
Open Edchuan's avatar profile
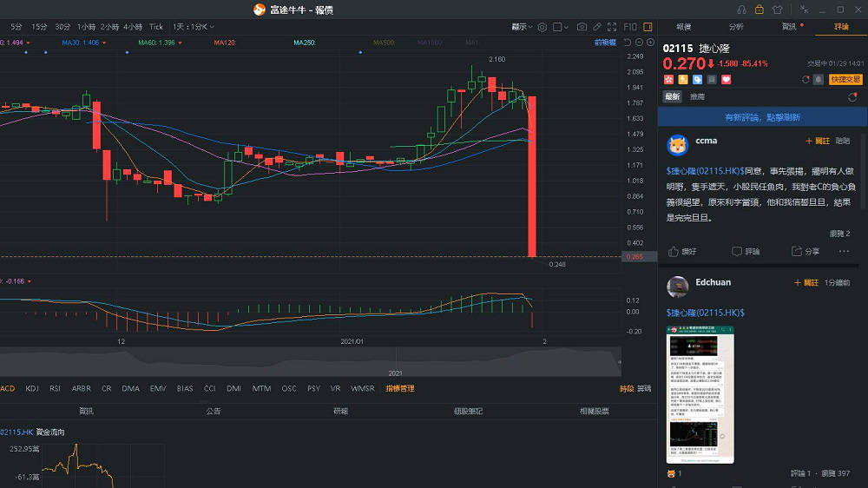(x=678, y=287)
